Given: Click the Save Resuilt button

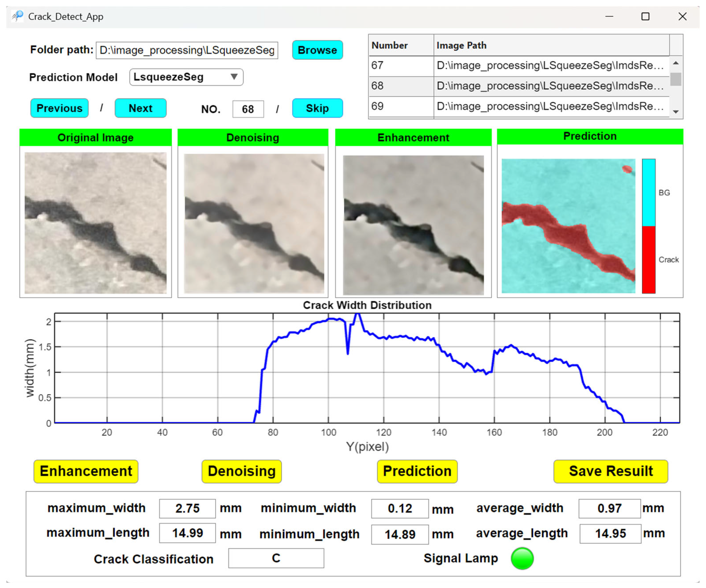Looking at the screenshot, I should click(610, 471).
